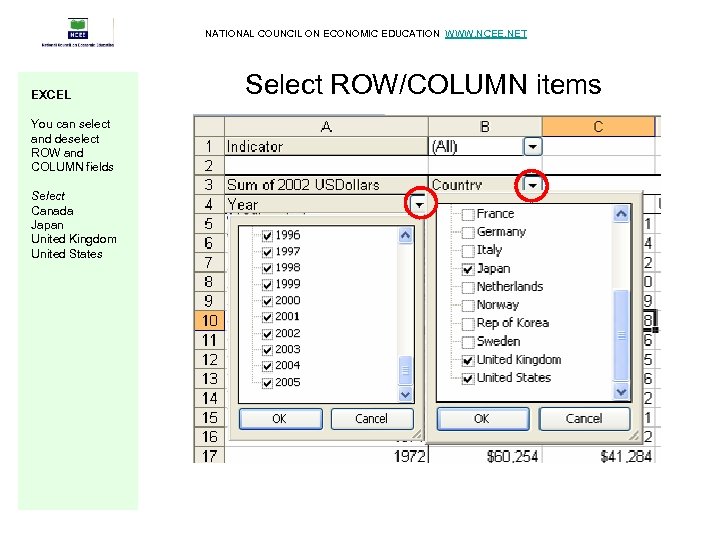
Task: Check the France country checkbox
Action: 468,214
